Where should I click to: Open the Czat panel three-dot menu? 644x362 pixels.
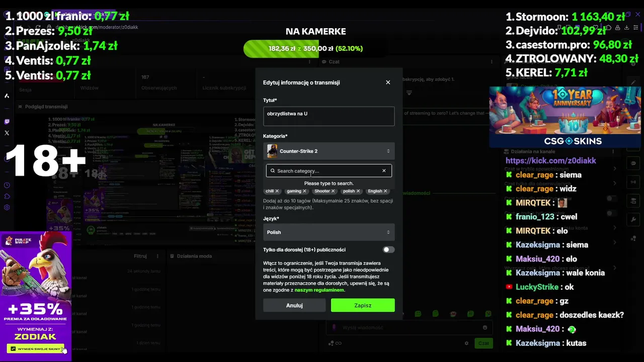tap(492, 62)
